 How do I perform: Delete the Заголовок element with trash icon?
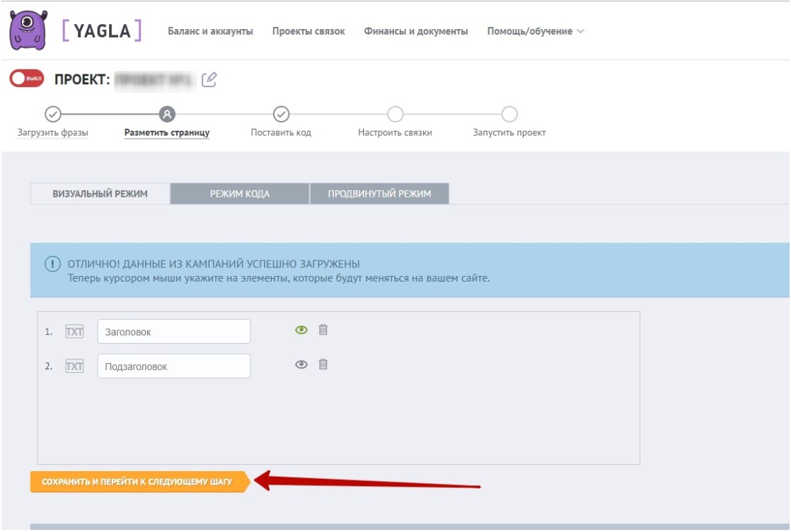pos(323,330)
